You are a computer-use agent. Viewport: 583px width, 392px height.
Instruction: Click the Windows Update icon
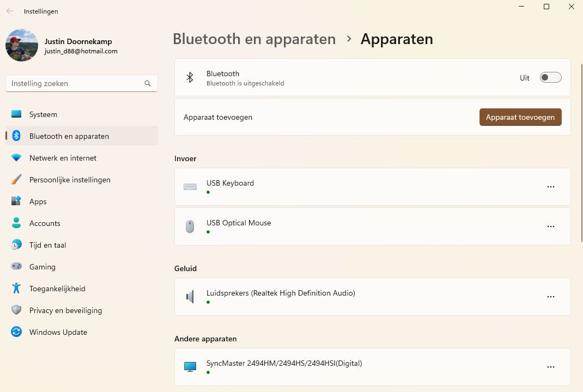pos(16,332)
